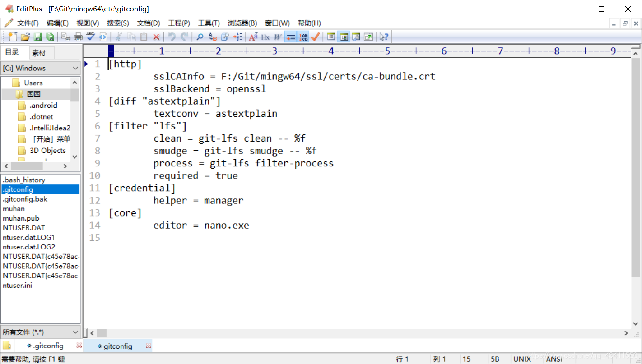Click the Paste clipboard icon
This screenshot has height=364, width=642.
pos(144,37)
